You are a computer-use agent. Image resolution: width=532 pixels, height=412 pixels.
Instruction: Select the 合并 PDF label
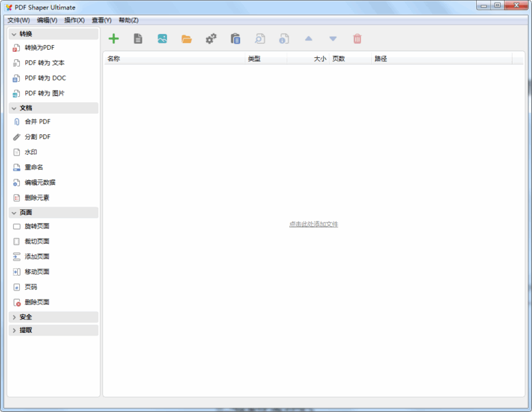pyautogui.click(x=38, y=122)
